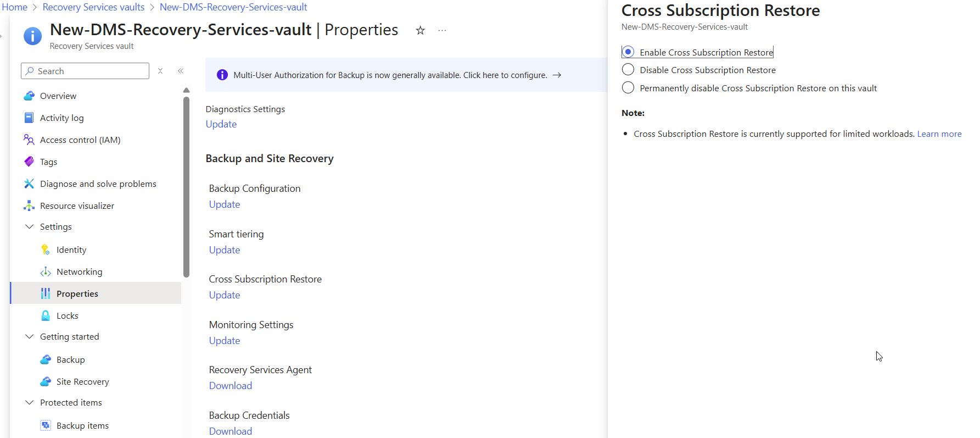Download Backup Credentials
Image resolution: width=980 pixels, height=438 pixels.
pyautogui.click(x=231, y=431)
